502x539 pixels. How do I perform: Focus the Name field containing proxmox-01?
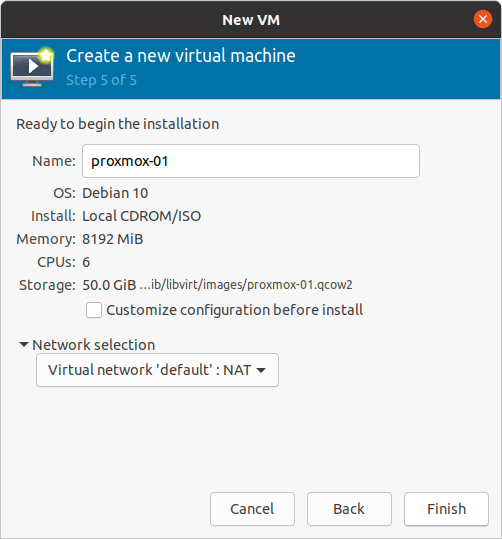[251, 161]
